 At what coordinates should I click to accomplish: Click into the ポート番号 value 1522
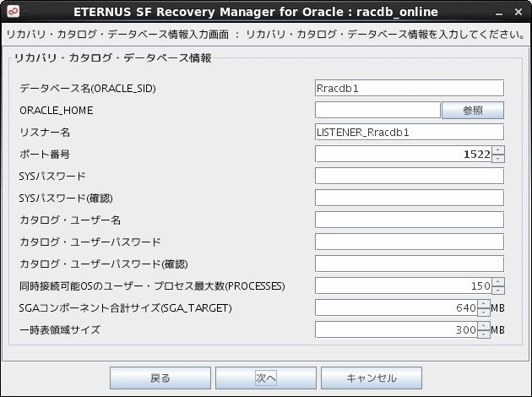point(403,154)
